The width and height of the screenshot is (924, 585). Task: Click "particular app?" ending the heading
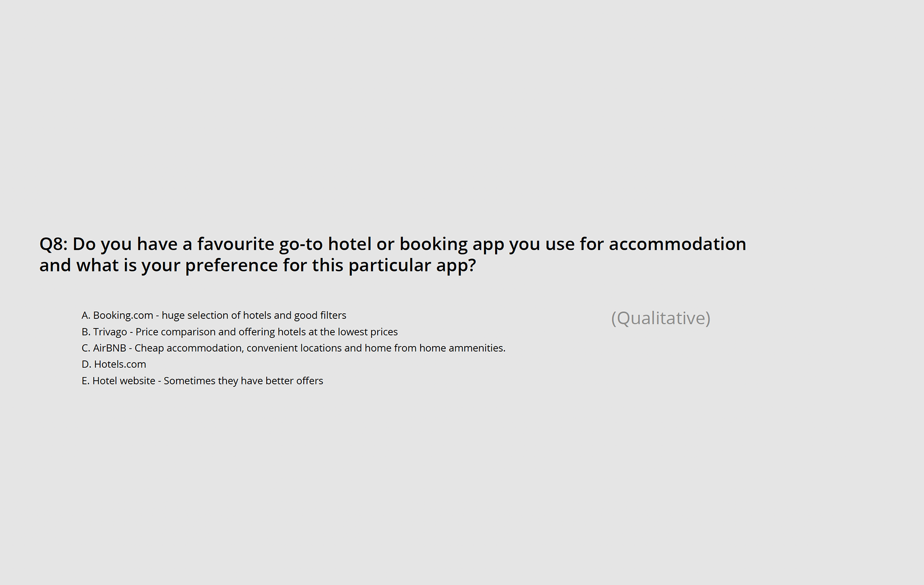tap(412, 266)
